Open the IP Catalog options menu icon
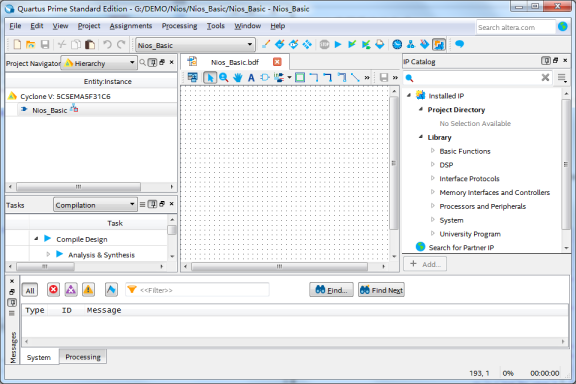576x384 pixels. (562, 78)
